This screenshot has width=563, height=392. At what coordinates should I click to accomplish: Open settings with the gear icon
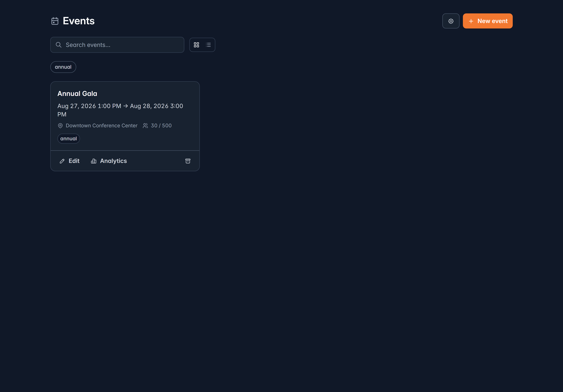[x=451, y=21]
